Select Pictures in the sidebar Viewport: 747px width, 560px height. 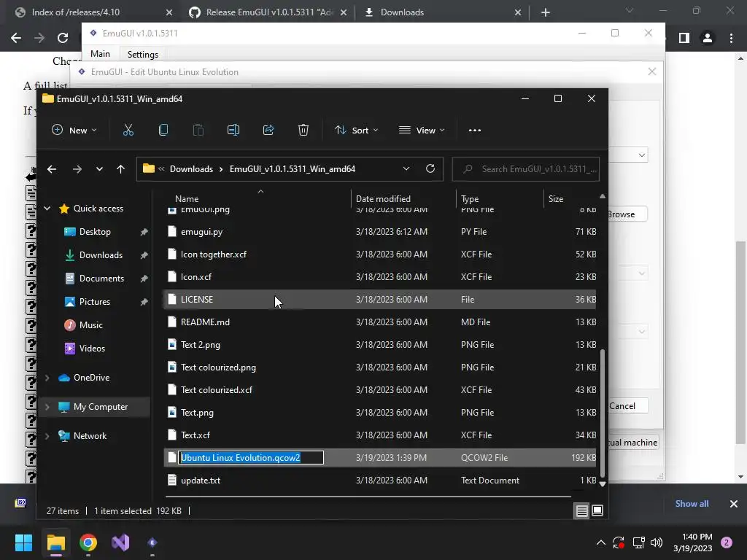coord(94,302)
